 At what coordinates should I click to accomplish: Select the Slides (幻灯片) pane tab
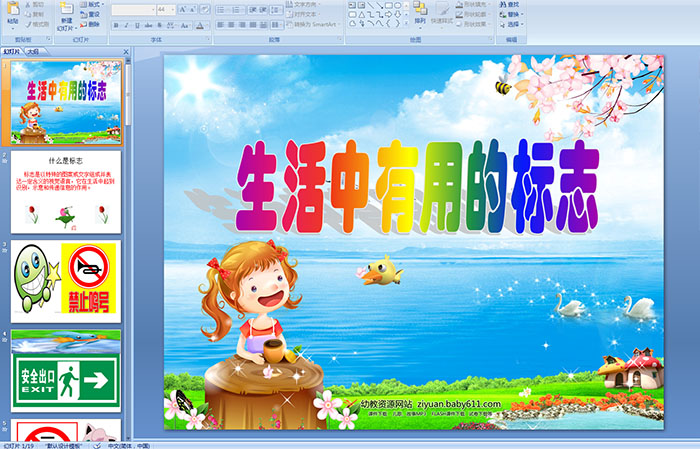12,50
